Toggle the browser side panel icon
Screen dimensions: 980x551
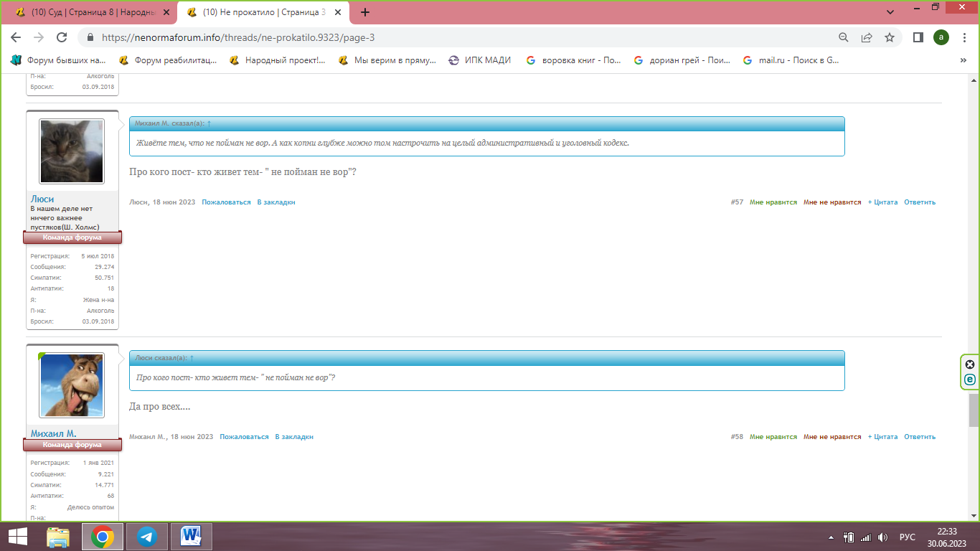(918, 37)
